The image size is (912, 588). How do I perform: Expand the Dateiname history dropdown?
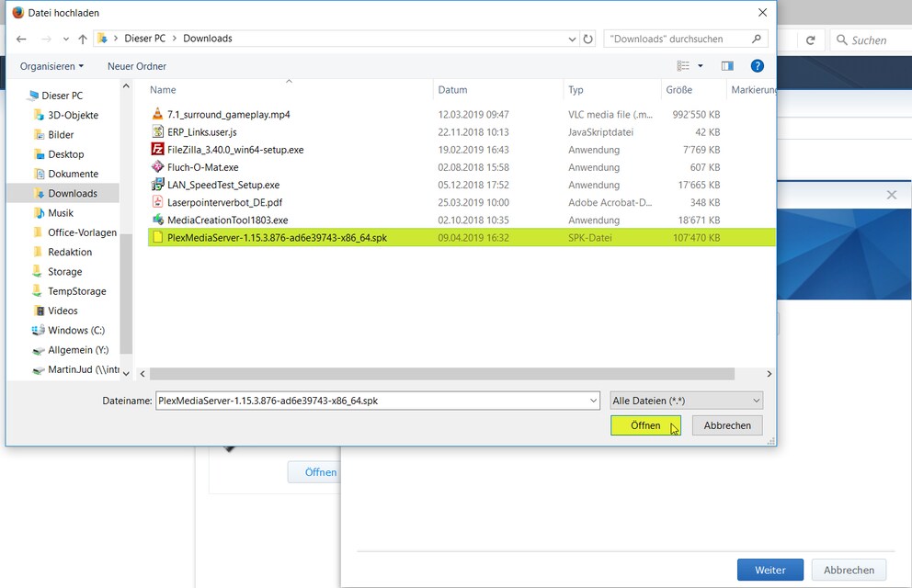[593, 401]
